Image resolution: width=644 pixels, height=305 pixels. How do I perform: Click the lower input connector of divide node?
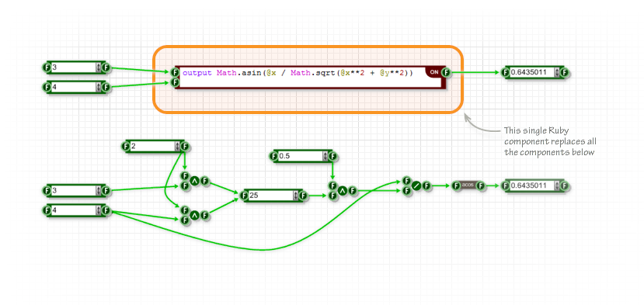tap(406, 190)
